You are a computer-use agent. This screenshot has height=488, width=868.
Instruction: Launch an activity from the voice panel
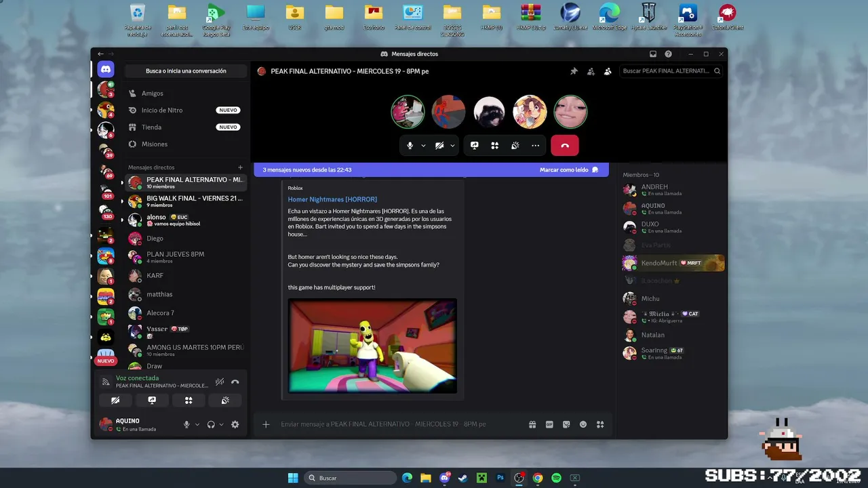pyautogui.click(x=189, y=401)
